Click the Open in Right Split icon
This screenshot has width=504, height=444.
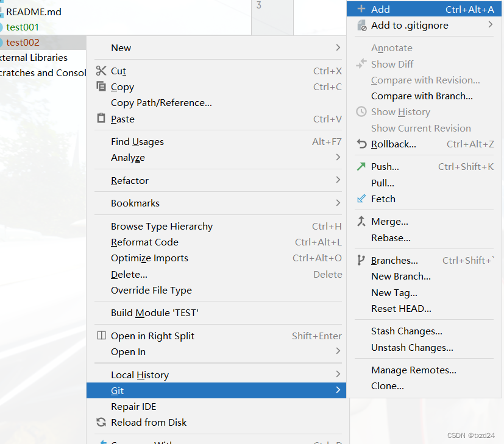coord(101,336)
